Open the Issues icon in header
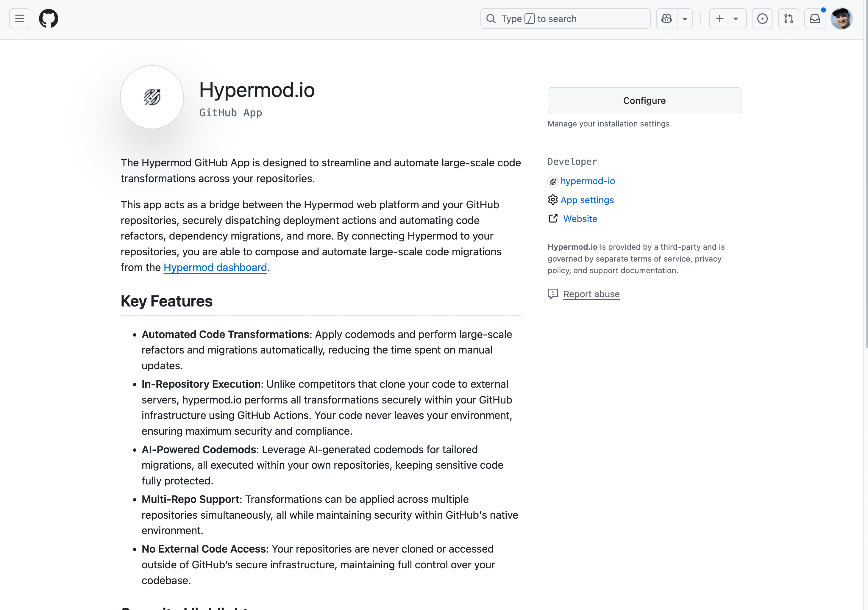Screen dimensions: 868x610 pyautogui.click(x=762, y=18)
